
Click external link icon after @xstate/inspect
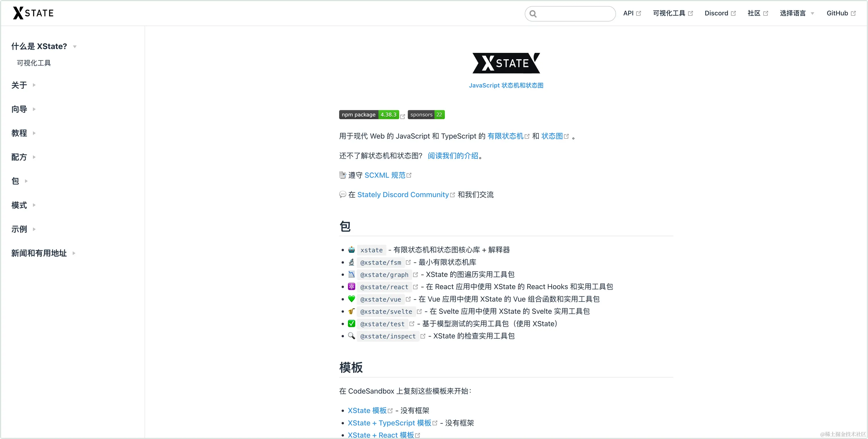[423, 336]
